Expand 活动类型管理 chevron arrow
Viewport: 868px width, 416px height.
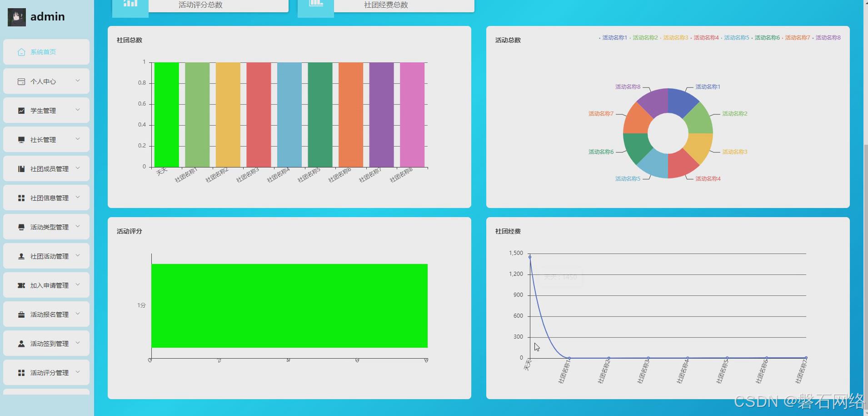click(78, 226)
